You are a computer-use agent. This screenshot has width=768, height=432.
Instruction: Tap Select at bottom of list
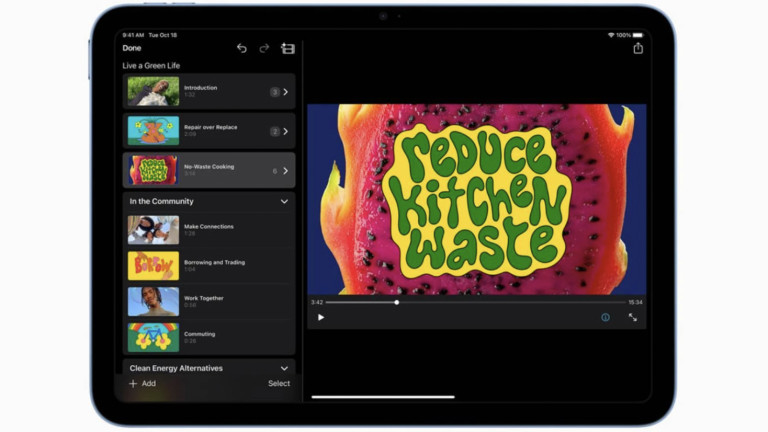[279, 383]
